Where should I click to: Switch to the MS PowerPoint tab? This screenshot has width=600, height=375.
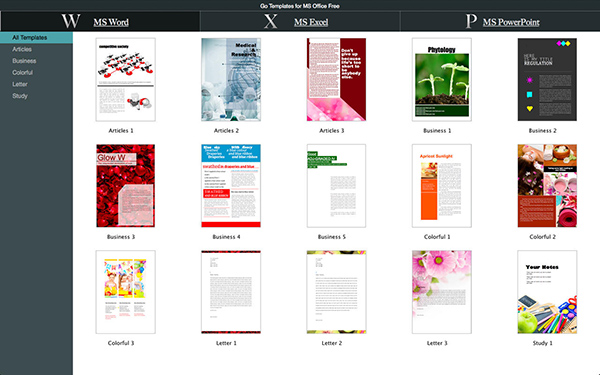click(511, 22)
